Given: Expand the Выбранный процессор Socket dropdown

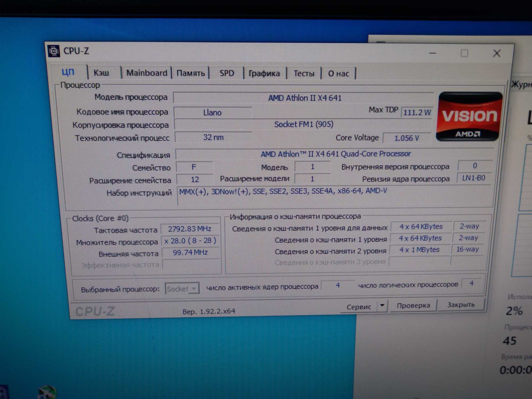Looking at the screenshot, I should click(182, 289).
